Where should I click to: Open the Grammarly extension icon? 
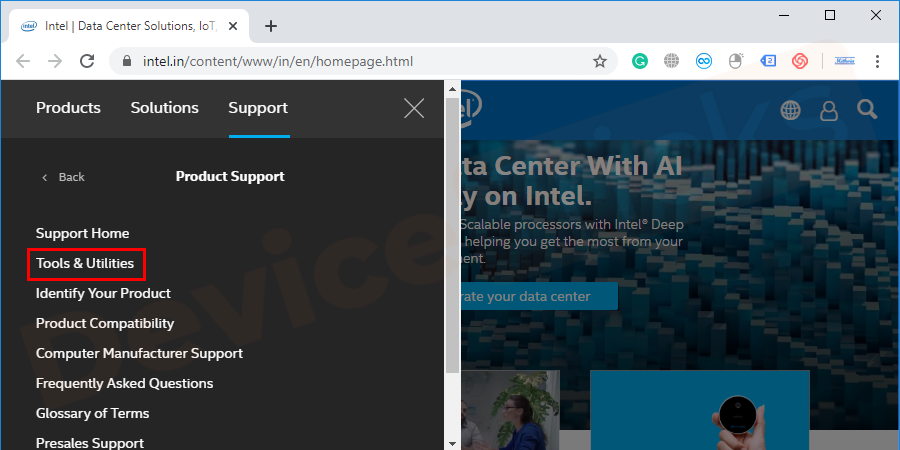click(x=639, y=61)
